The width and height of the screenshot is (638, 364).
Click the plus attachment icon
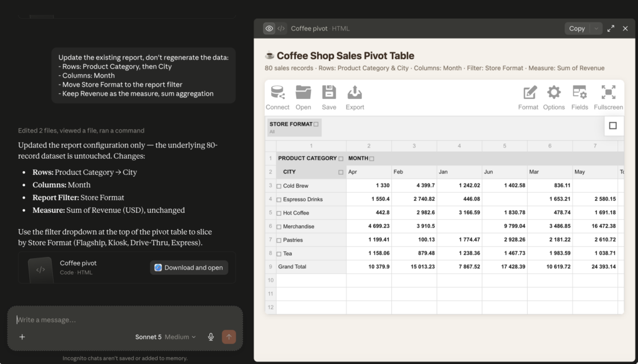tap(22, 337)
